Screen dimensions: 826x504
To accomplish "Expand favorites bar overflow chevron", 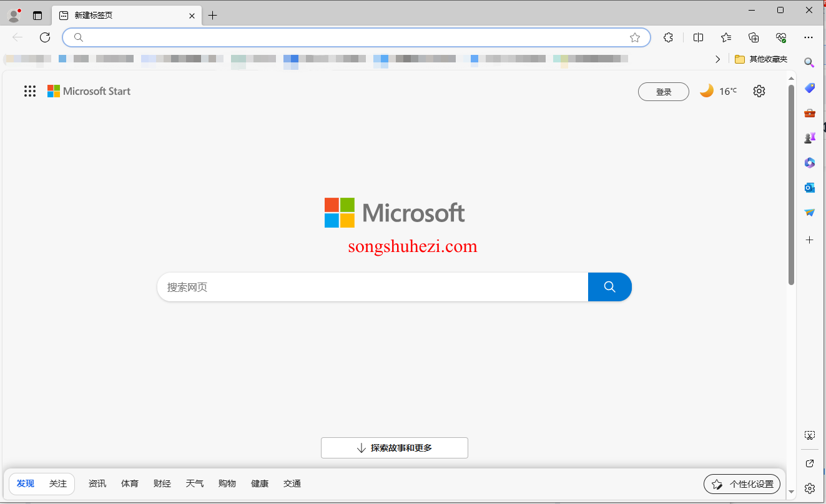I will pyautogui.click(x=718, y=59).
